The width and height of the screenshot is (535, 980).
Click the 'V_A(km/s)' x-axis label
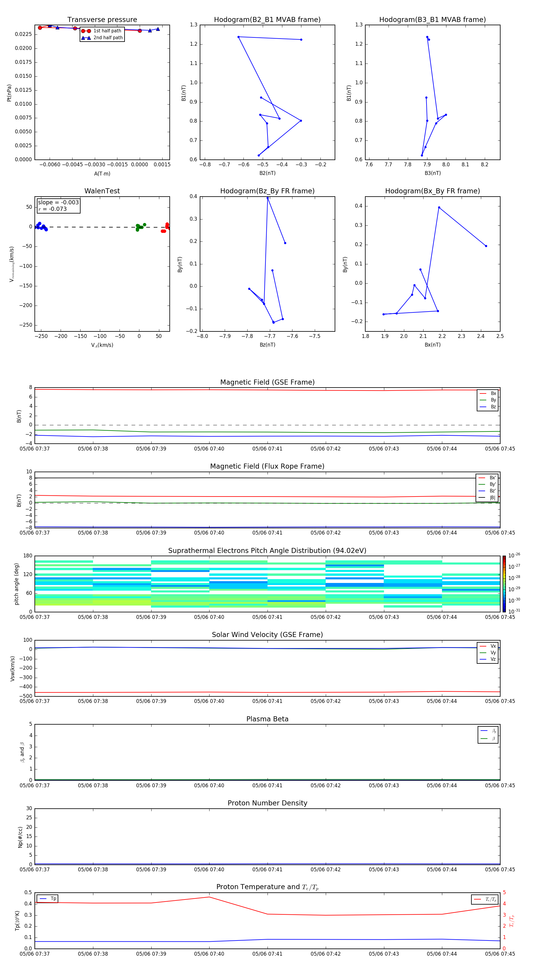pyautogui.click(x=102, y=345)
